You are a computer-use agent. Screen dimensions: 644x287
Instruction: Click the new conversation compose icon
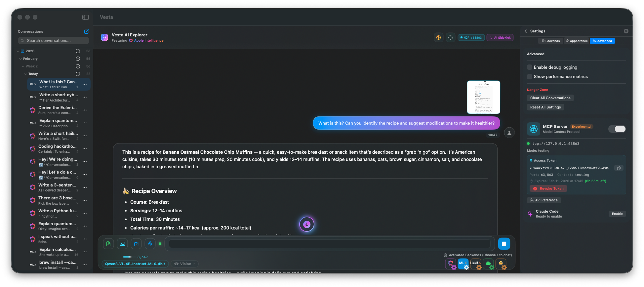[86, 32]
